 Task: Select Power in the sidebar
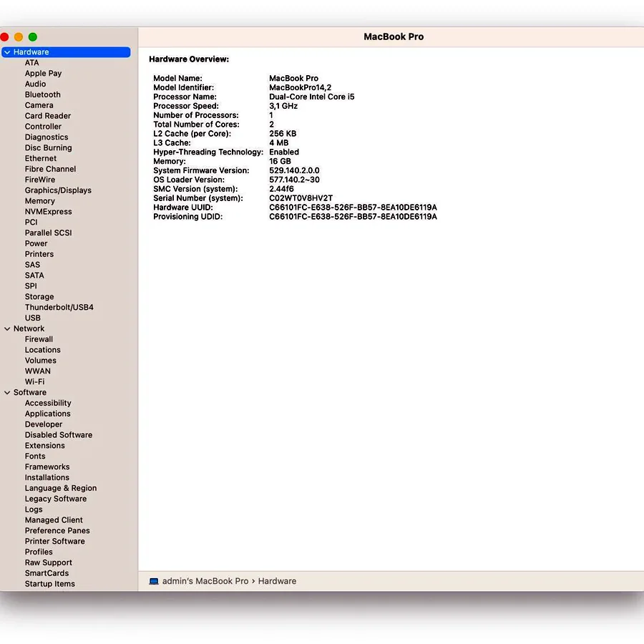(x=36, y=244)
